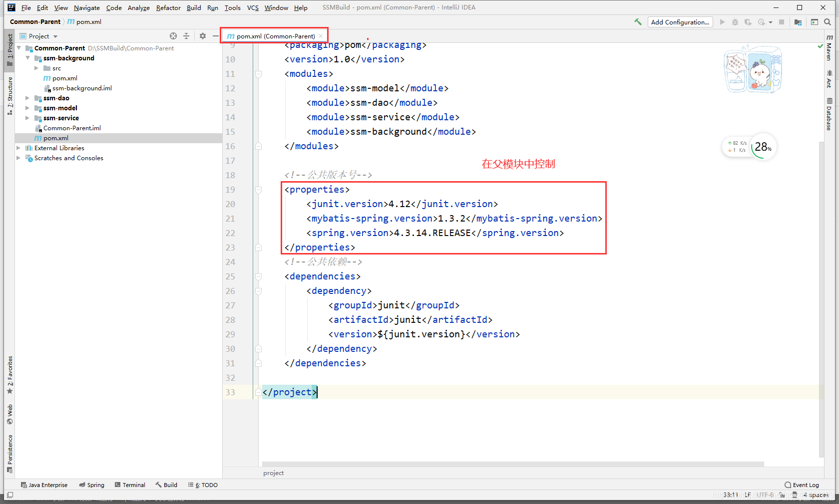Click the Run with Coverage icon

coord(748,22)
